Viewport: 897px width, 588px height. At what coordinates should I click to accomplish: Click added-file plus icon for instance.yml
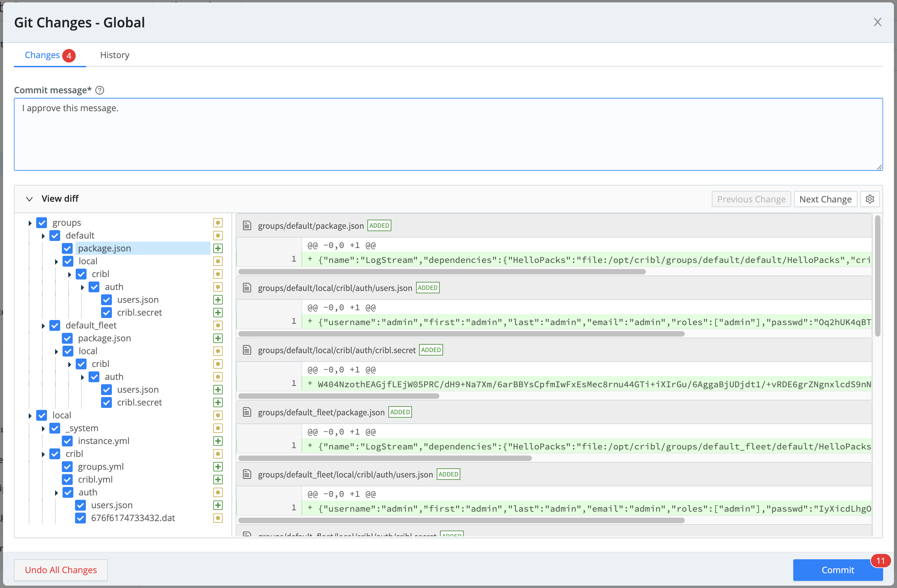point(218,441)
